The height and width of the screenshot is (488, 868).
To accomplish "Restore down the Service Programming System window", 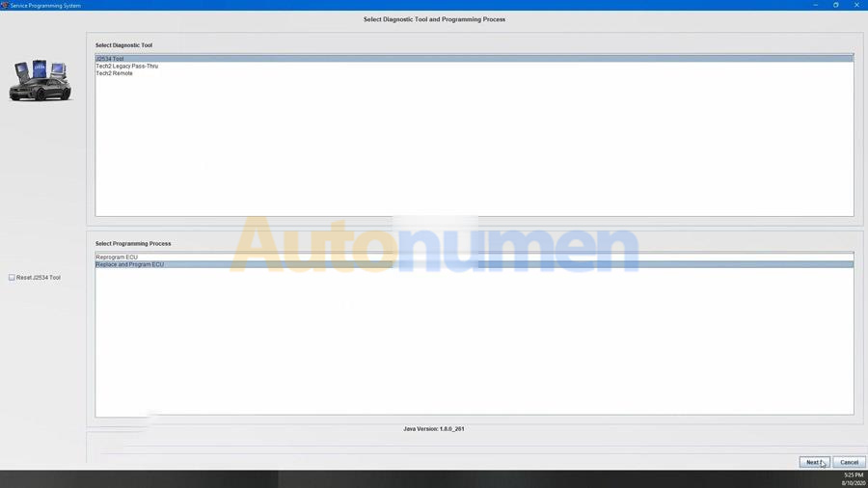I will click(x=836, y=5).
